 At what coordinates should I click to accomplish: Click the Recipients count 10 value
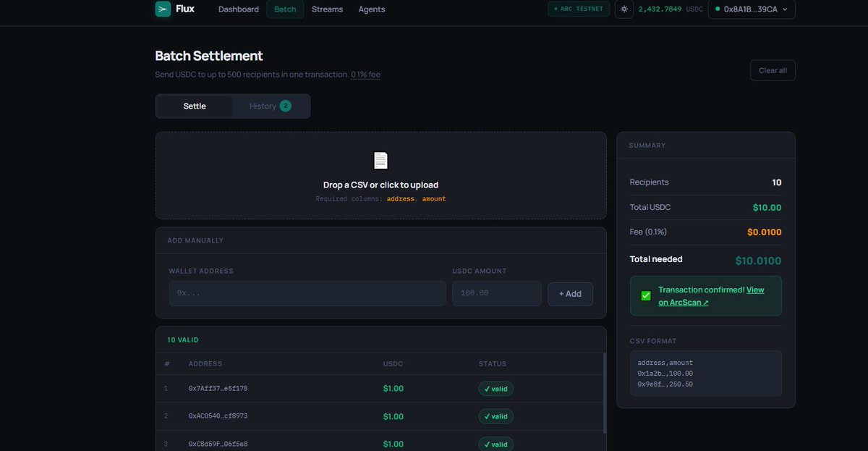pos(777,182)
